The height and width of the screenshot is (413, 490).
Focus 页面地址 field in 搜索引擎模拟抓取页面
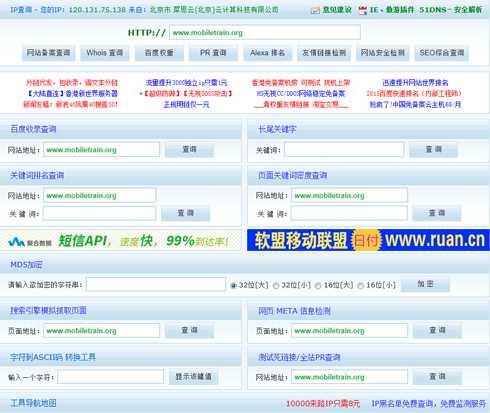(102, 331)
